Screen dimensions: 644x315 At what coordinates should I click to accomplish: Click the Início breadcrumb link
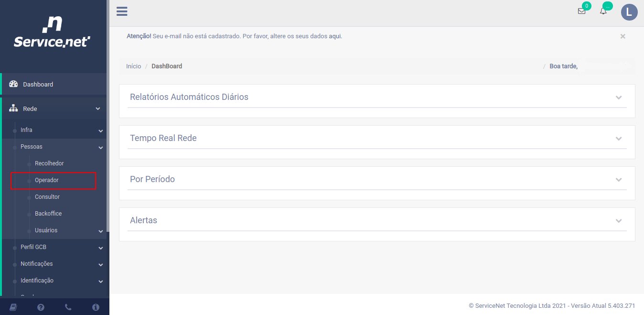tap(133, 66)
